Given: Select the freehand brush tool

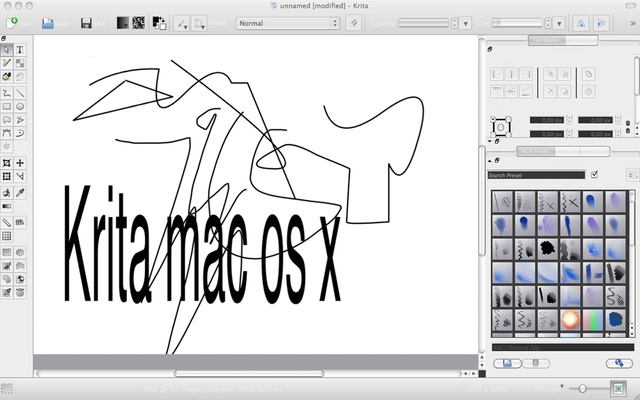Looking at the screenshot, I should (7, 77).
